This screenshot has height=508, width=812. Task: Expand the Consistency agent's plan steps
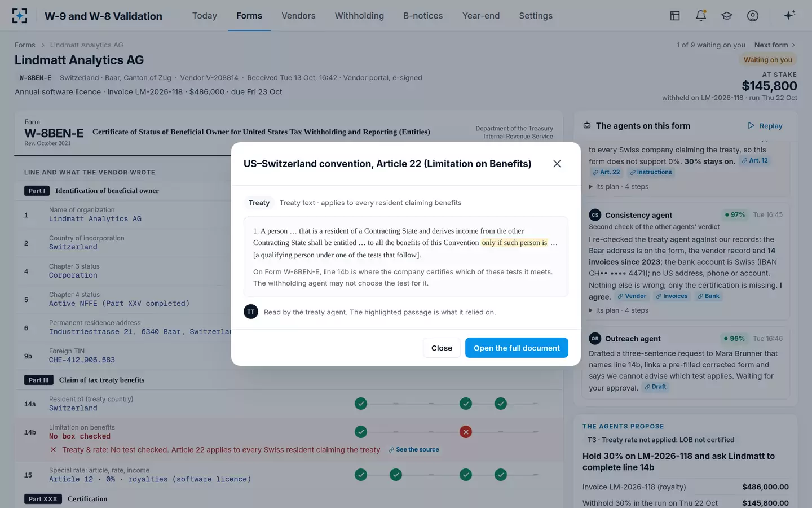(x=619, y=310)
